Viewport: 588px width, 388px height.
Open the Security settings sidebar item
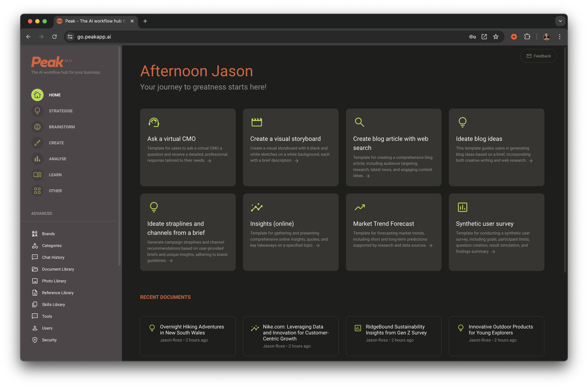point(49,340)
